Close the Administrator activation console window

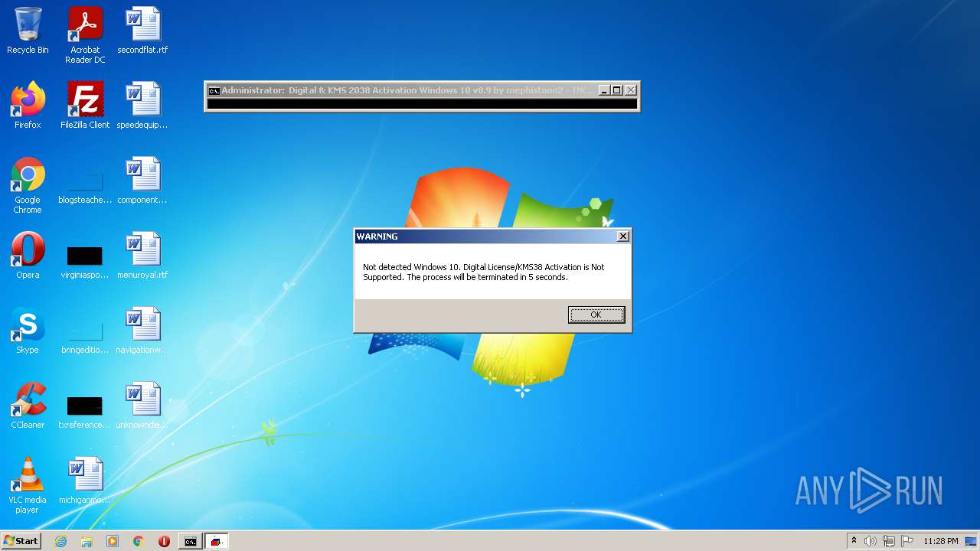pos(631,90)
